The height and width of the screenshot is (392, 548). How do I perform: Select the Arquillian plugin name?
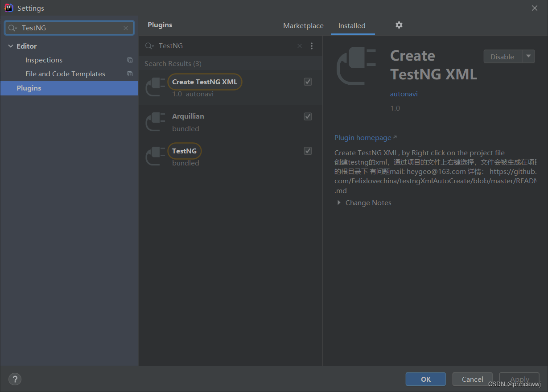point(188,116)
